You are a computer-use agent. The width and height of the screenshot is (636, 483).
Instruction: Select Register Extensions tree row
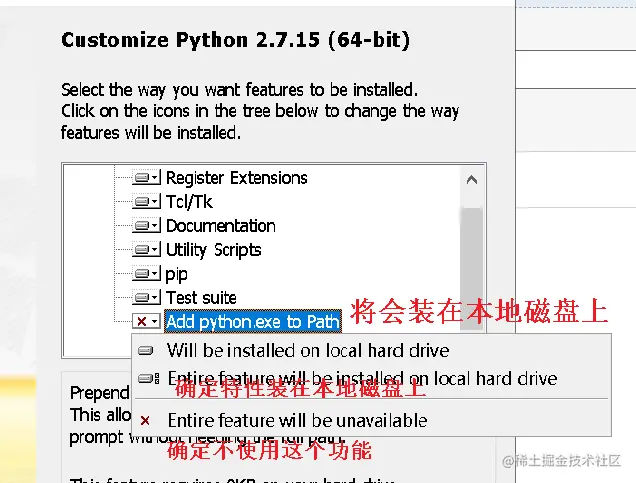(x=236, y=178)
